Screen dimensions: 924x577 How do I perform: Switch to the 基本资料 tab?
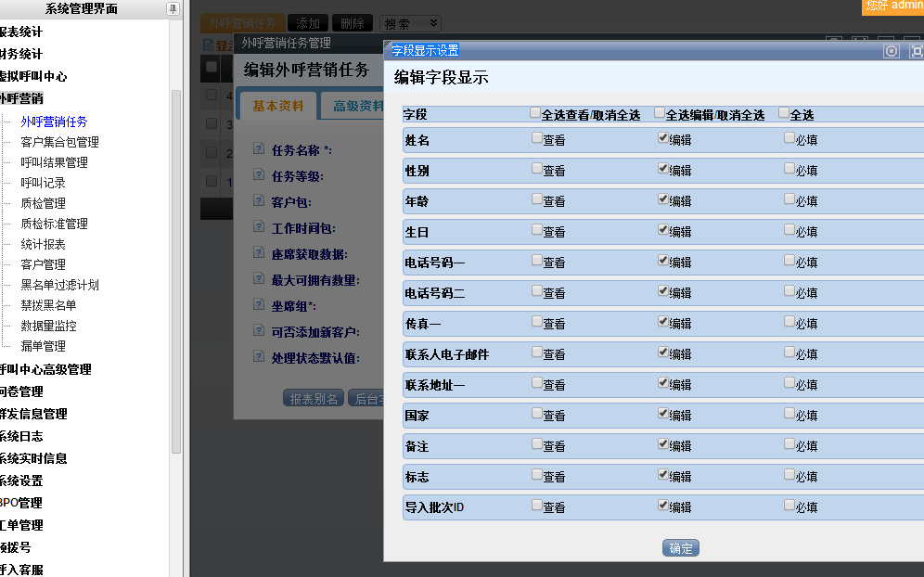pos(277,106)
